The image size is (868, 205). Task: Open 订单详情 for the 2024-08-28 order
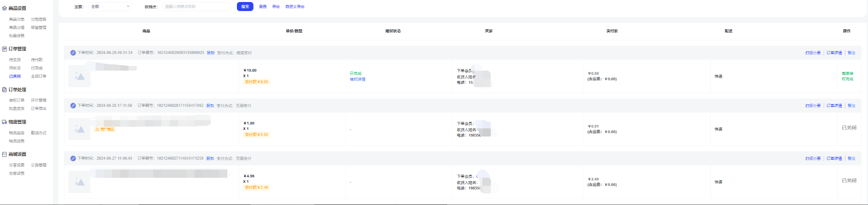pos(834,106)
